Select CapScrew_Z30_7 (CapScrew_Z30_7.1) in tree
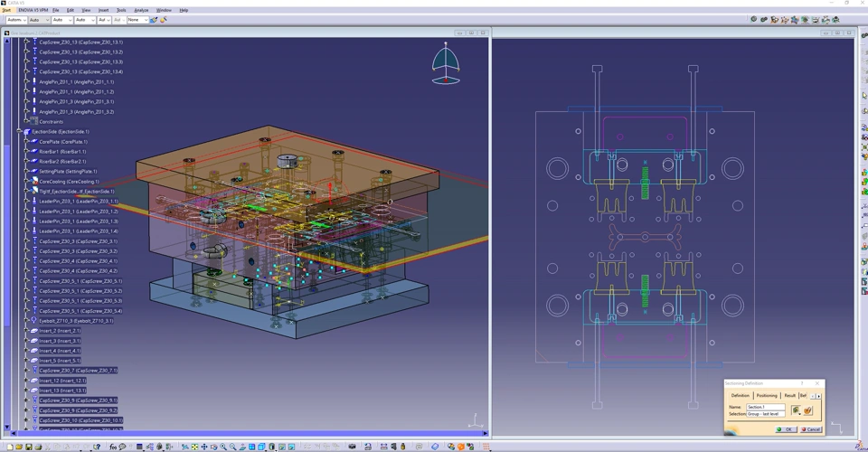The width and height of the screenshot is (868, 452). coord(78,371)
